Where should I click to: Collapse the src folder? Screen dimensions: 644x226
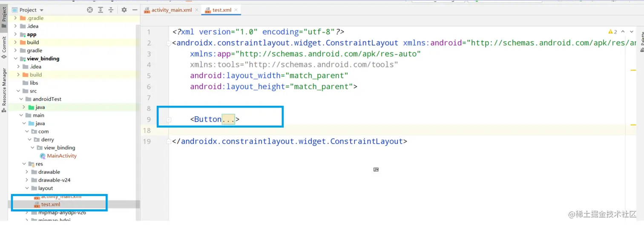[x=18, y=91]
